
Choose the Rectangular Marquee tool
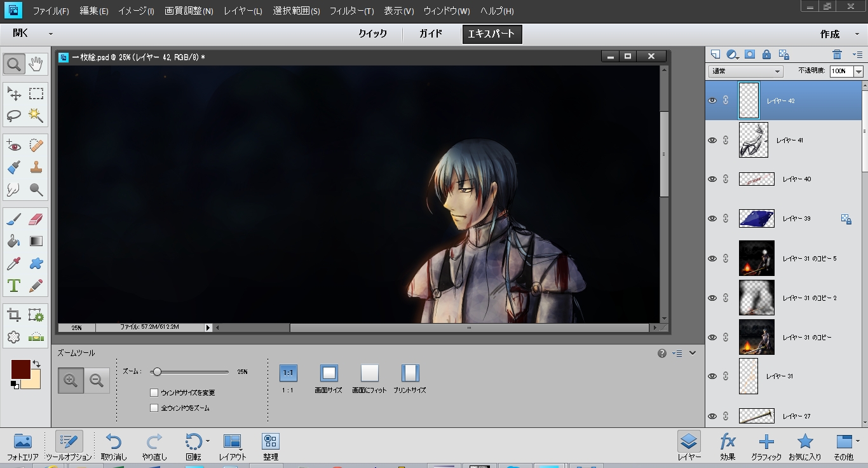(x=36, y=94)
